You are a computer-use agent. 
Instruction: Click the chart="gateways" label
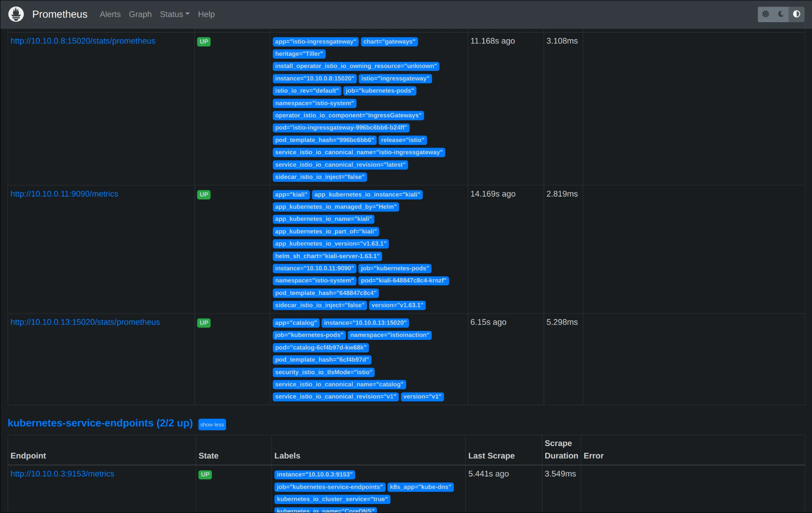click(389, 42)
